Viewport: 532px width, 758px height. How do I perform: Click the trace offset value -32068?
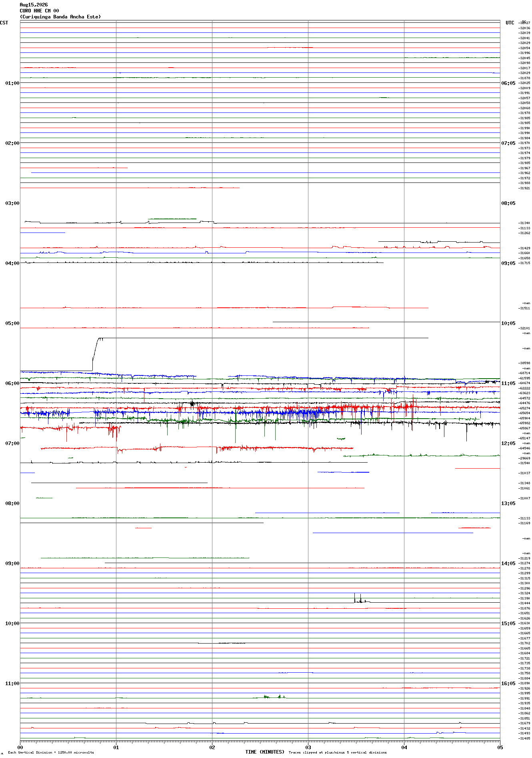pyautogui.click(x=524, y=108)
